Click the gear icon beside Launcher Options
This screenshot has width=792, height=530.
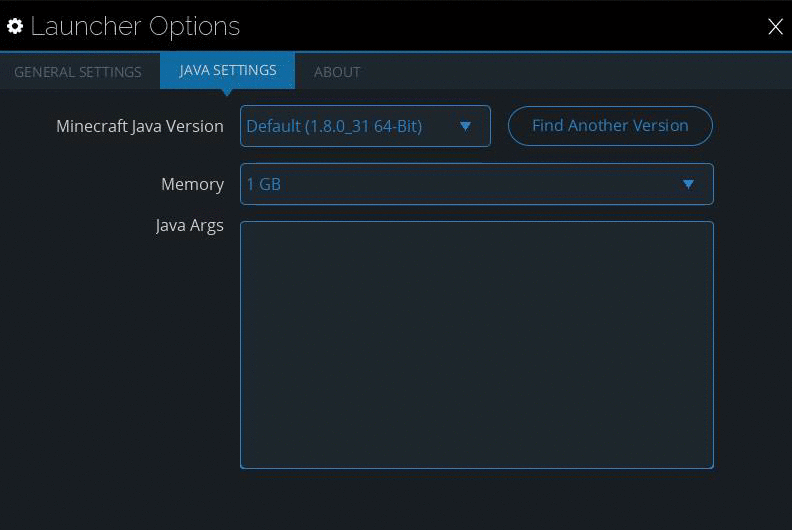click(x=15, y=26)
